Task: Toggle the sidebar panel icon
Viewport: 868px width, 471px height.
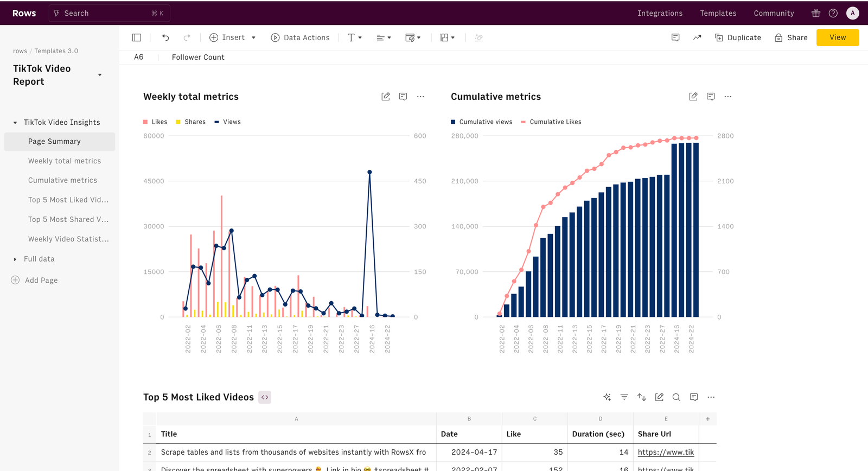Action: click(137, 37)
